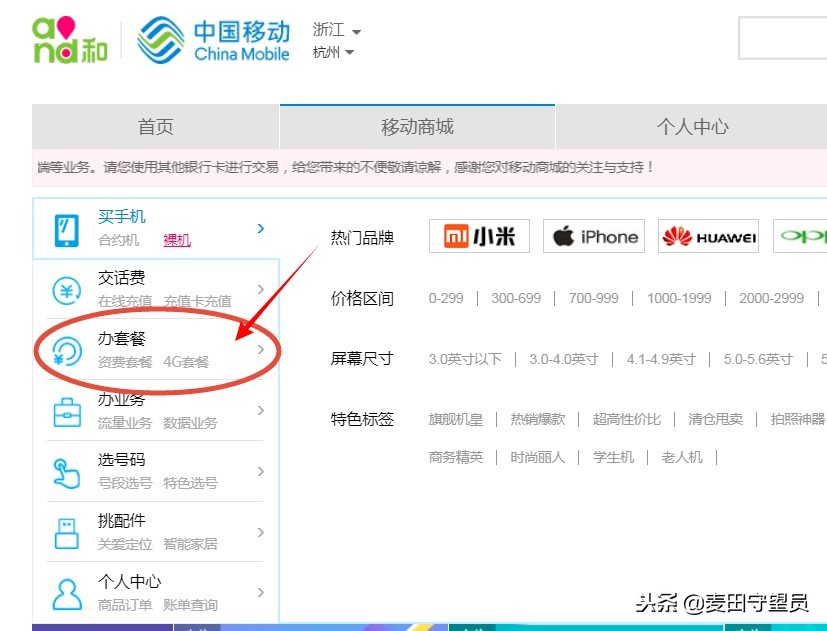Click the China Mobile logo

214,40
